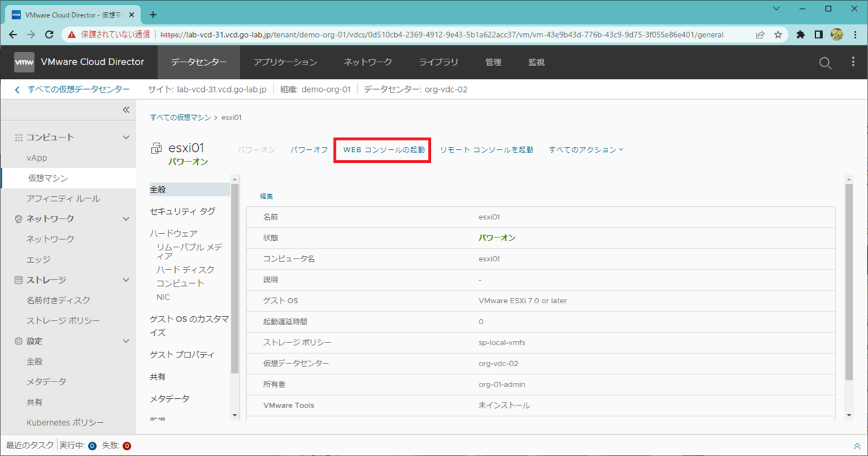Collapse the ストレージ sidebar section
The width and height of the screenshot is (868, 456).
[x=125, y=280]
